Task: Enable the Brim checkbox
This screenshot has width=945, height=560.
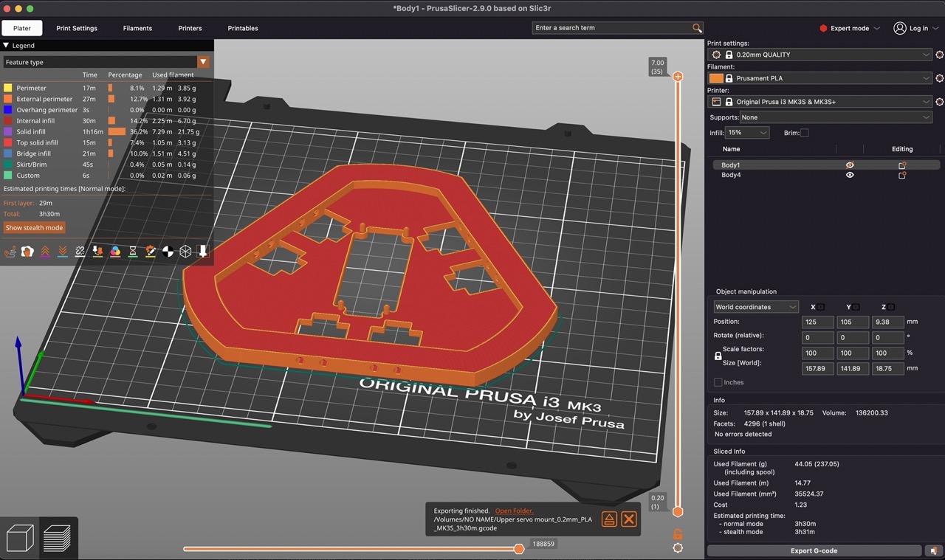Action: click(x=805, y=133)
